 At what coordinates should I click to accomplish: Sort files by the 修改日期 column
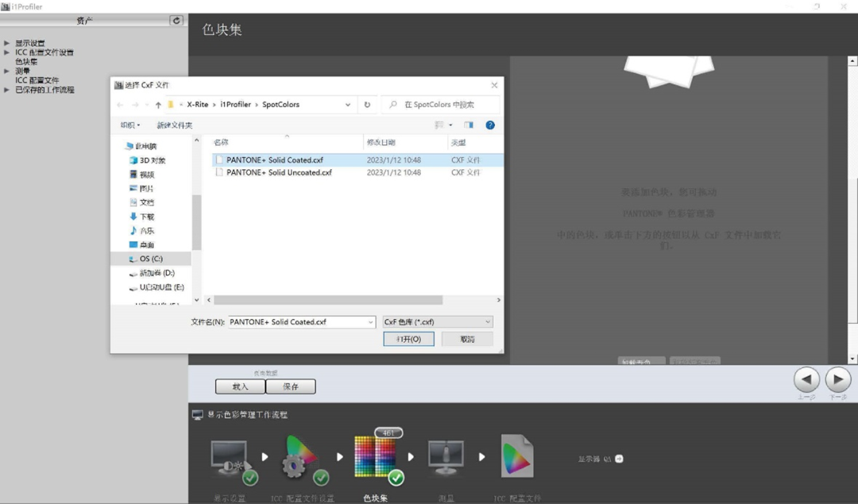pyautogui.click(x=381, y=142)
